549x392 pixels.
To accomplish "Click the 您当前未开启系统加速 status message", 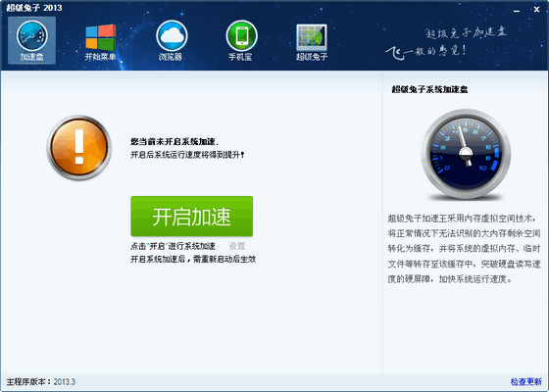I will coord(175,142).
